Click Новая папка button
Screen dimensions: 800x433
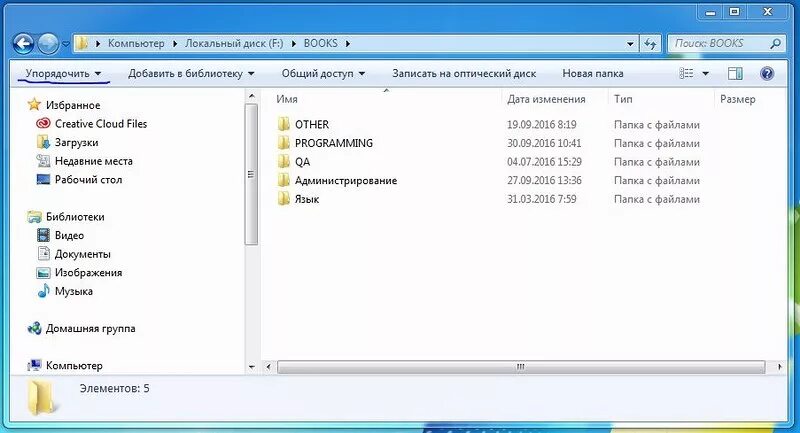pyautogui.click(x=593, y=73)
